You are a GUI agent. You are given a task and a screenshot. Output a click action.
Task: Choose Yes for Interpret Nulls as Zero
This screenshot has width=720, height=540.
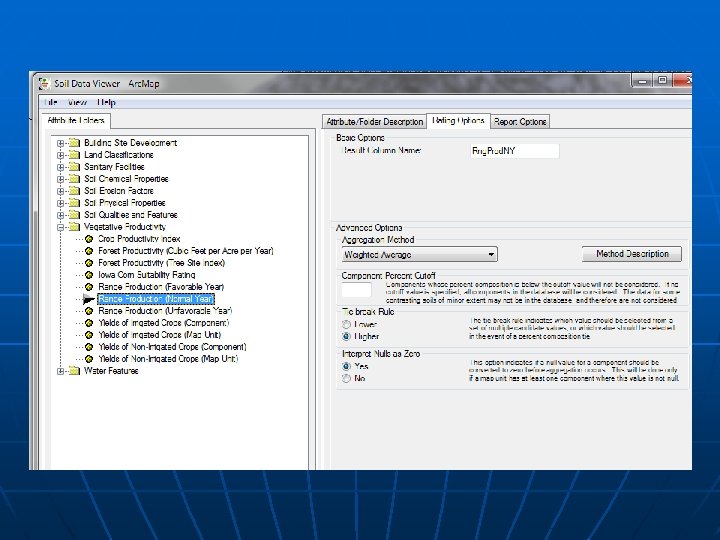[x=347, y=366]
